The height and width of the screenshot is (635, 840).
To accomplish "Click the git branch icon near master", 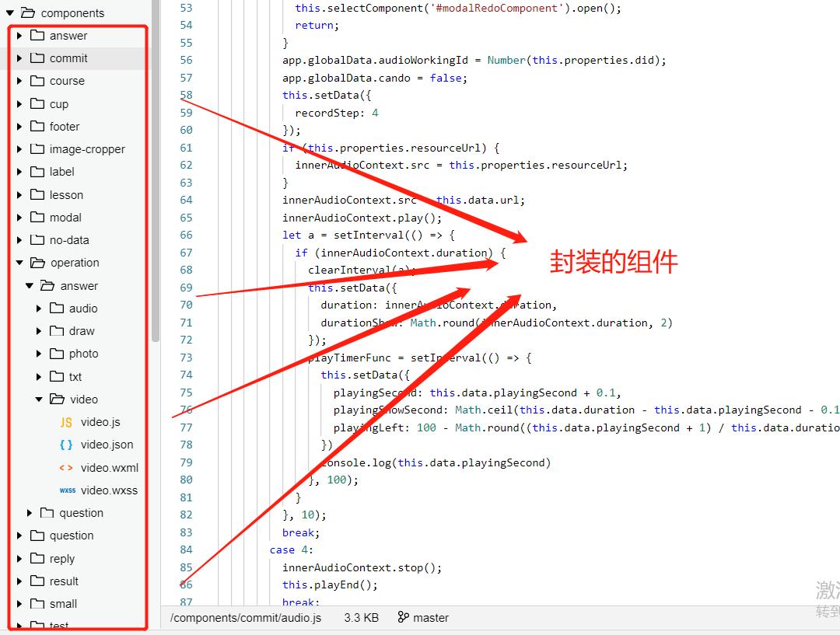I will 403,618.
